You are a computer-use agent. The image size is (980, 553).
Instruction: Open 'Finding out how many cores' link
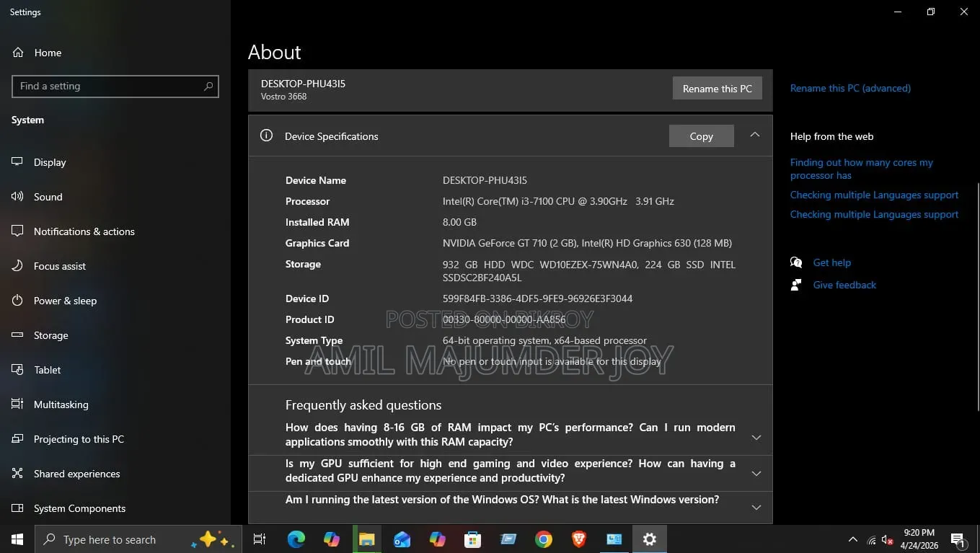click(862, 169)
